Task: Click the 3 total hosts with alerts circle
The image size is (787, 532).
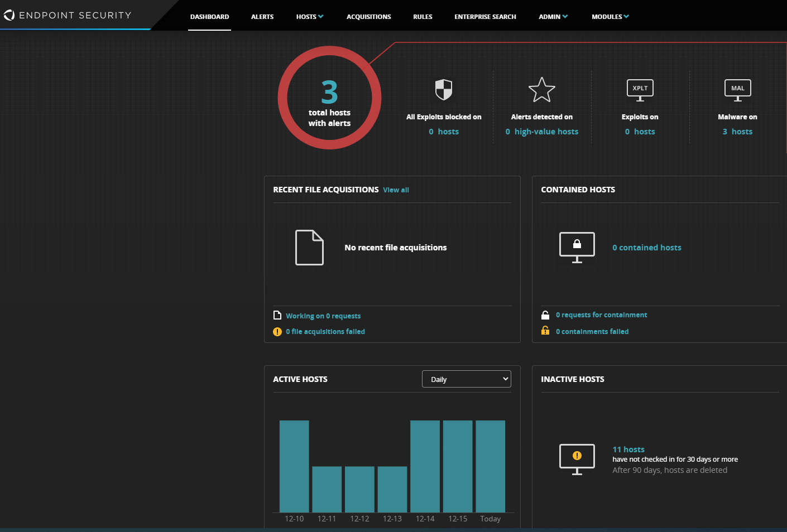Action: (329, 98)
